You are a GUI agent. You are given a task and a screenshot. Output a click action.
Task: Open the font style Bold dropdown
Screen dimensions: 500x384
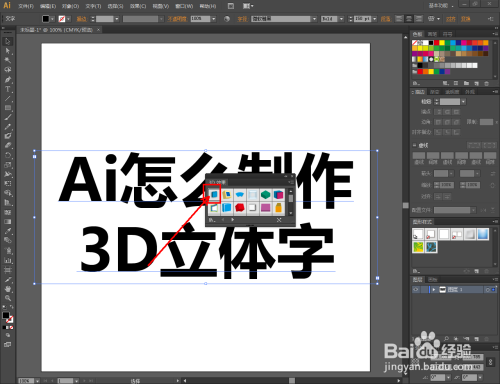(x=341, y=19)
